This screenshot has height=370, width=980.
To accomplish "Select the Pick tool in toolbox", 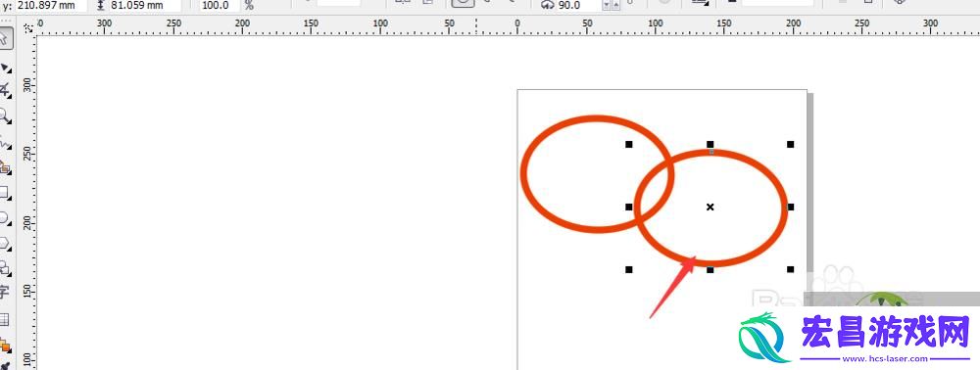I will [4, 39].
